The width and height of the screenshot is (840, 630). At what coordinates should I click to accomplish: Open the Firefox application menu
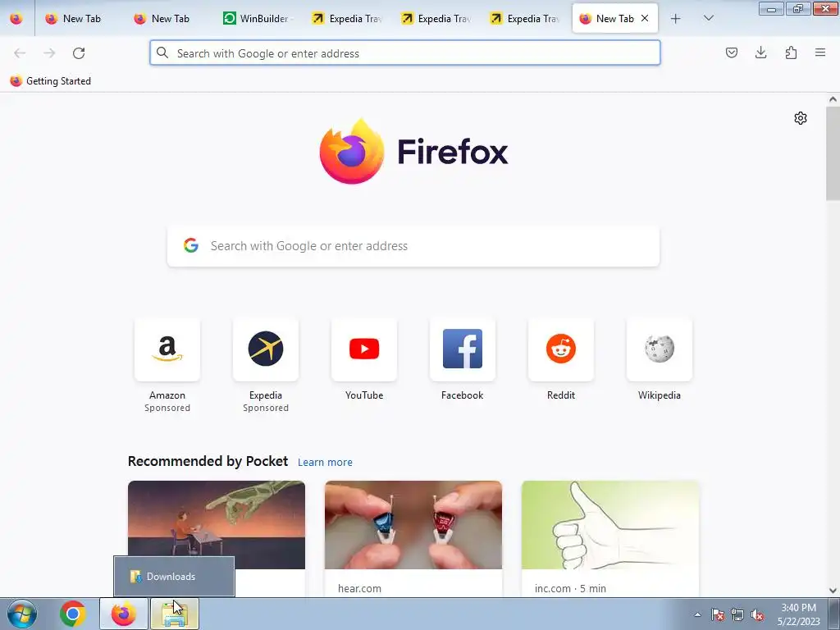click(x=820, y=52)
